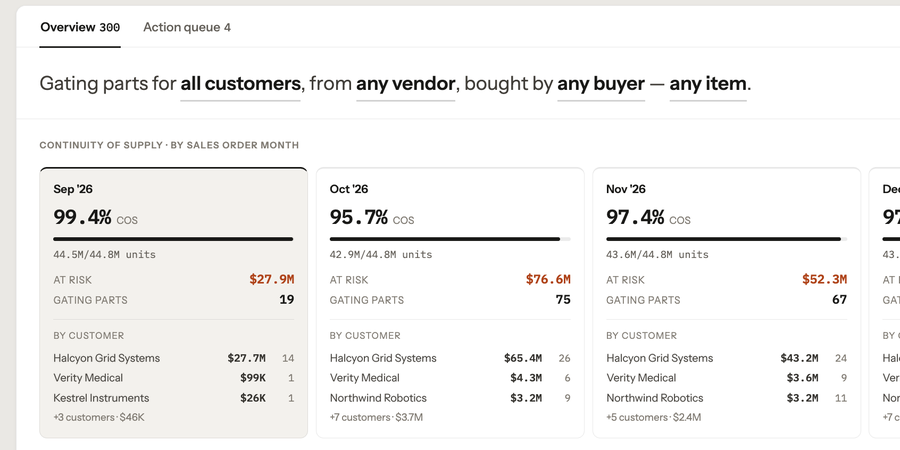Open the 'all customers' filter dropdown
The width and height of the screenshot is (900, 450).
[240, 84]
